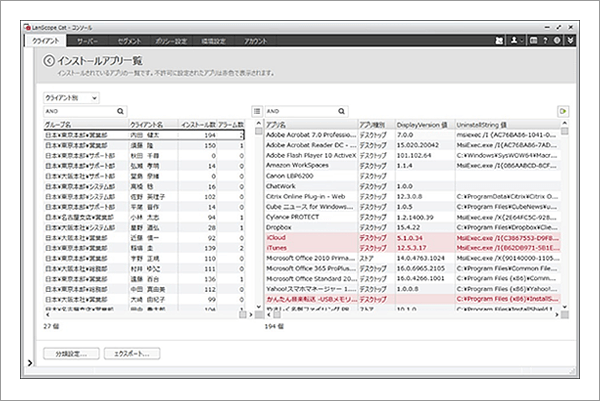Sort by the インストール数 column header

click(197, 123)
